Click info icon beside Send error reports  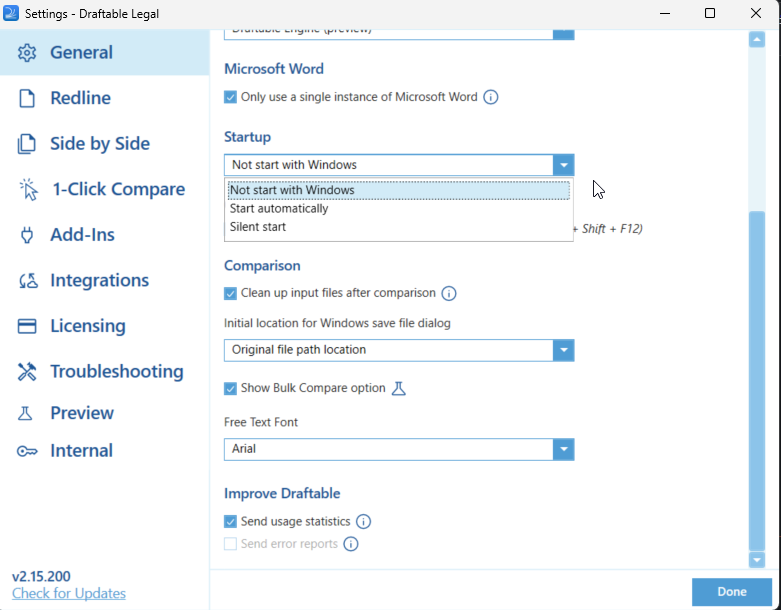click(351, 544)
